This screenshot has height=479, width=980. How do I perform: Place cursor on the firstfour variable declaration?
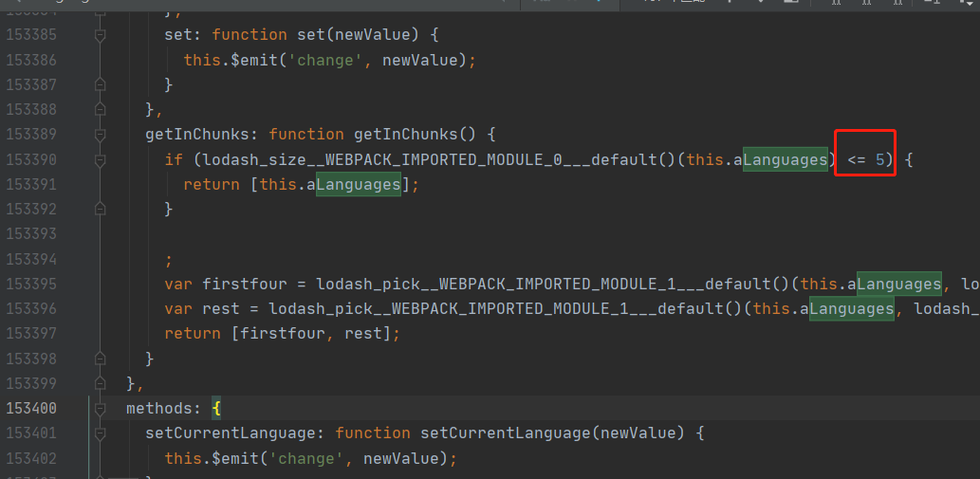point(237,284)
